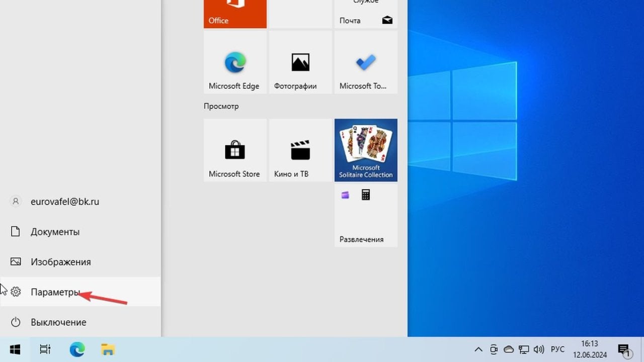This screenshot has width=644, height=362.
Task: Open File Explorer from the taskbar
Action: [x=108, y=349]
